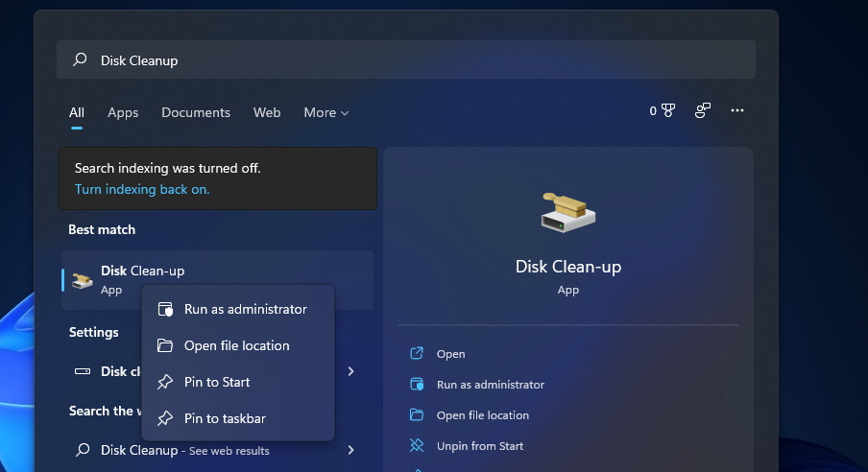Switch to the All tab
868x472 pixels.
pos(77,112)
